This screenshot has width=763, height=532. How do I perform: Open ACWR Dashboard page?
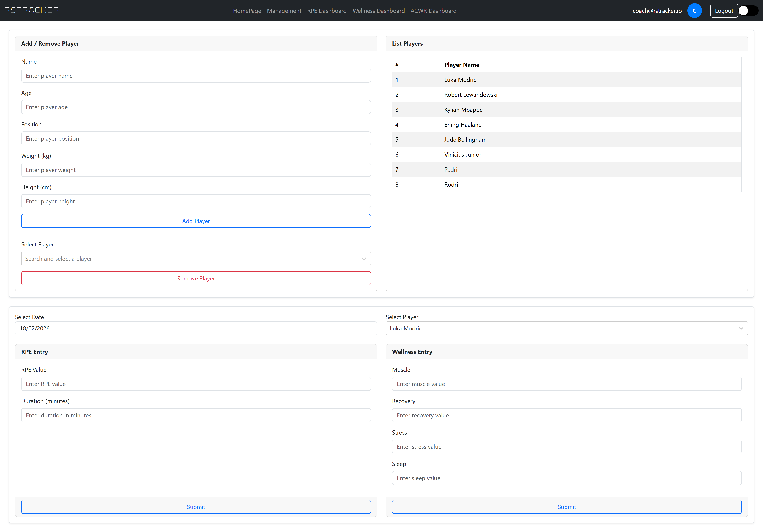click(x=433, y=11)
